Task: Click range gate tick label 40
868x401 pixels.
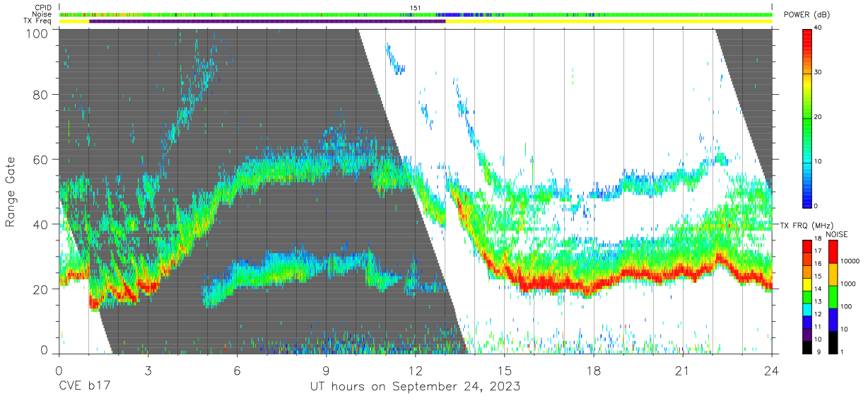Action: (x=41, y=224)
